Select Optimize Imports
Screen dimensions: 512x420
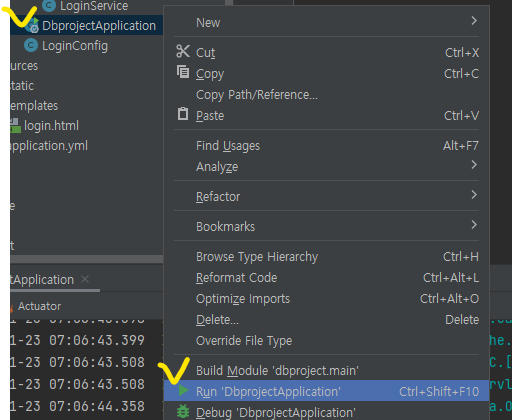tap(326, 299)
